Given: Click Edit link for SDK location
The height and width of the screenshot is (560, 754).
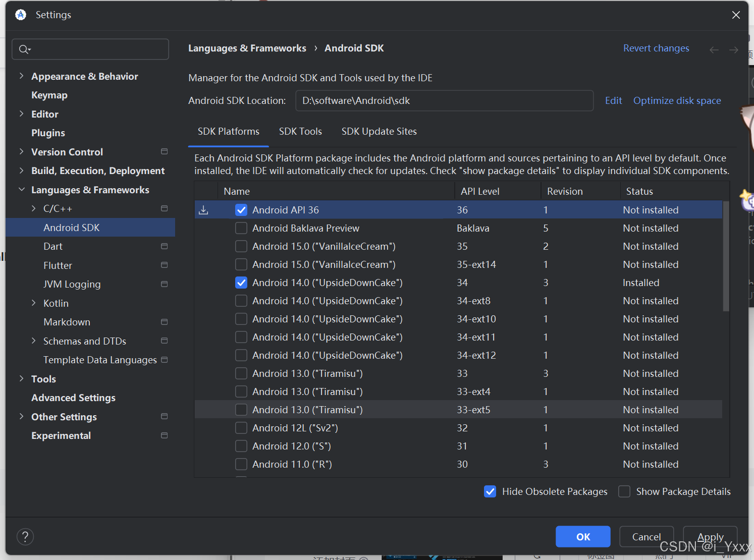Looking at the screenshot, I should [613, 100].
